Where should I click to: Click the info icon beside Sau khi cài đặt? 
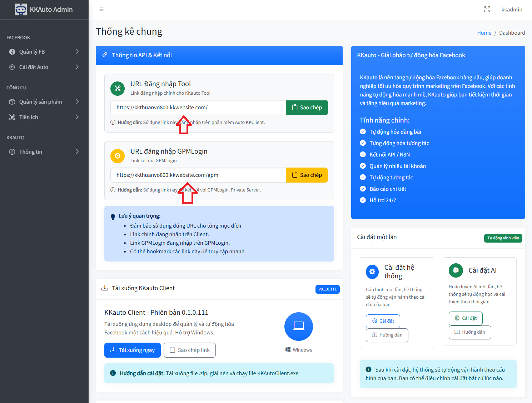(368, 369)
